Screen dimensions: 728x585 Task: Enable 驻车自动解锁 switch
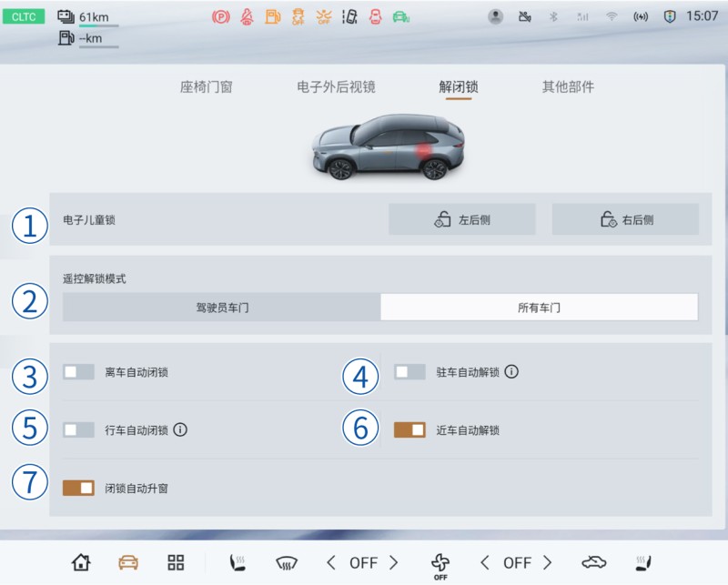[x=409, y=372]
